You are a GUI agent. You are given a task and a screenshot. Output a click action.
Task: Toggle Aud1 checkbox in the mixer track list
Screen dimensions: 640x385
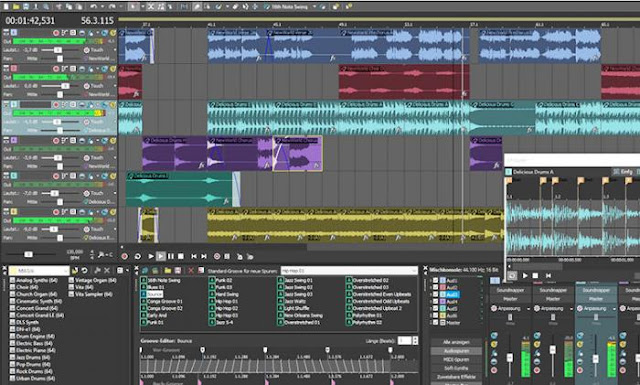coord(436,280)
